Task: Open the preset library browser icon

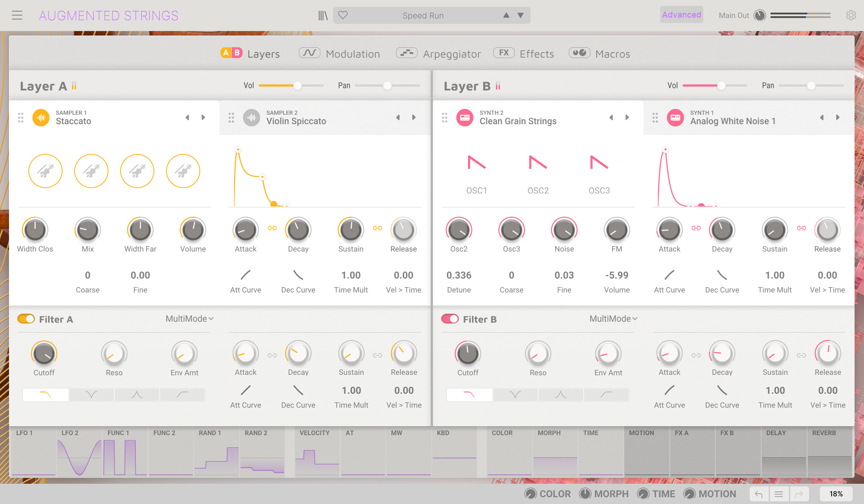Action: 323,15
